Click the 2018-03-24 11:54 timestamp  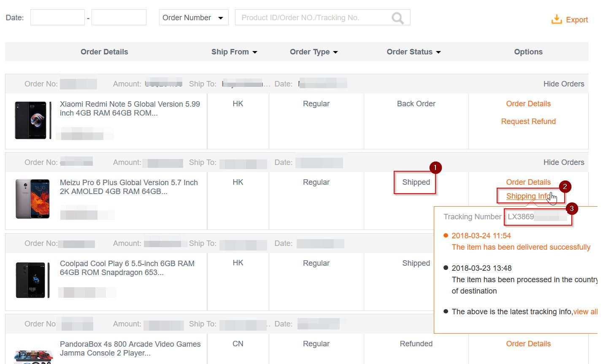(x=481, y=236)
